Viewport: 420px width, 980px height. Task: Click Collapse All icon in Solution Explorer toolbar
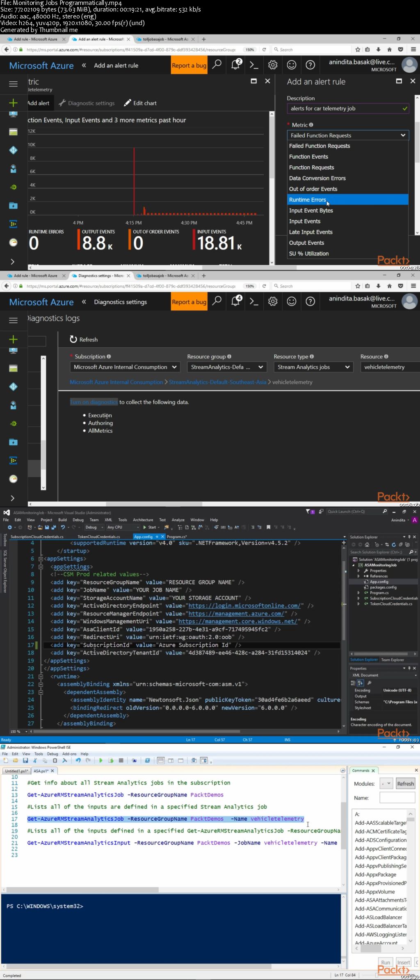pos(401,544)
